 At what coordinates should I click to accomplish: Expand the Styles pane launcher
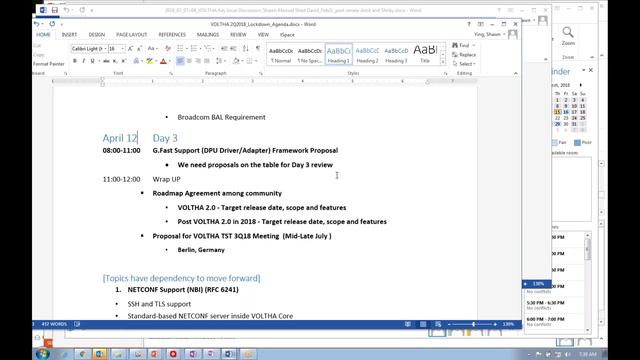[445, 73]
